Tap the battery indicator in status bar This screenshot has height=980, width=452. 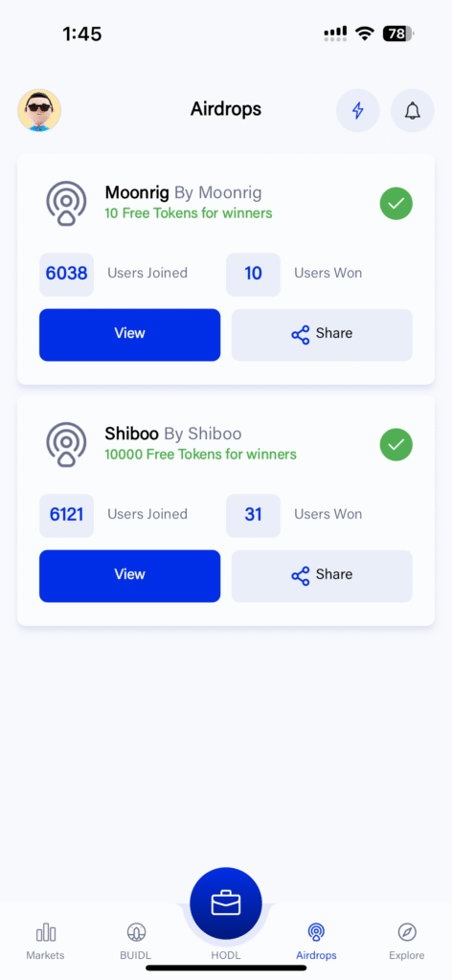tap(399, 33)
